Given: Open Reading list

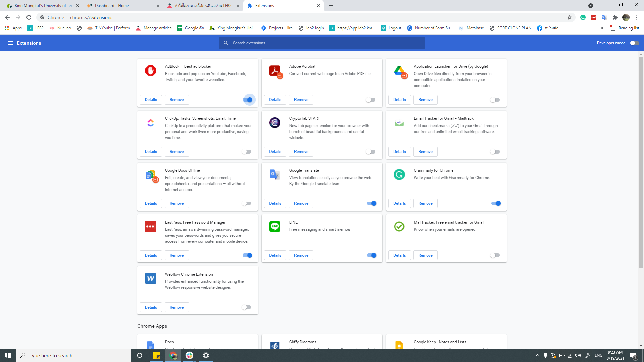Looking at the screenshot, I should click(625, 28).
